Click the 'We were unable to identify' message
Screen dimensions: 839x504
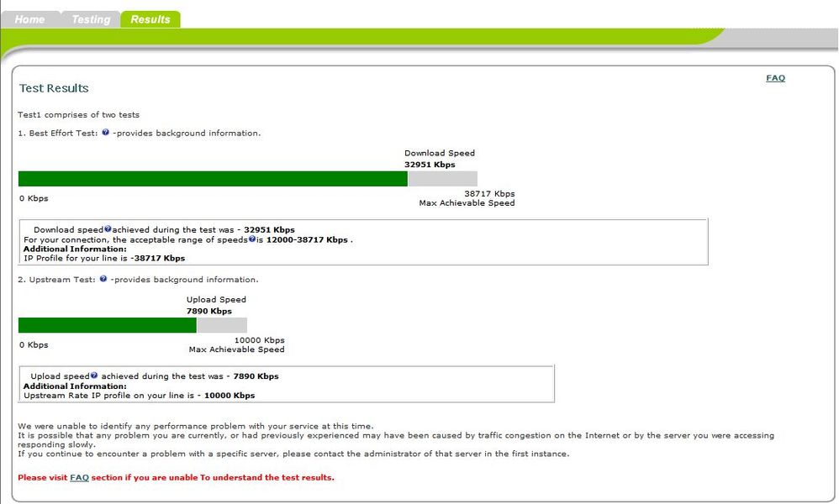point(196,426)
